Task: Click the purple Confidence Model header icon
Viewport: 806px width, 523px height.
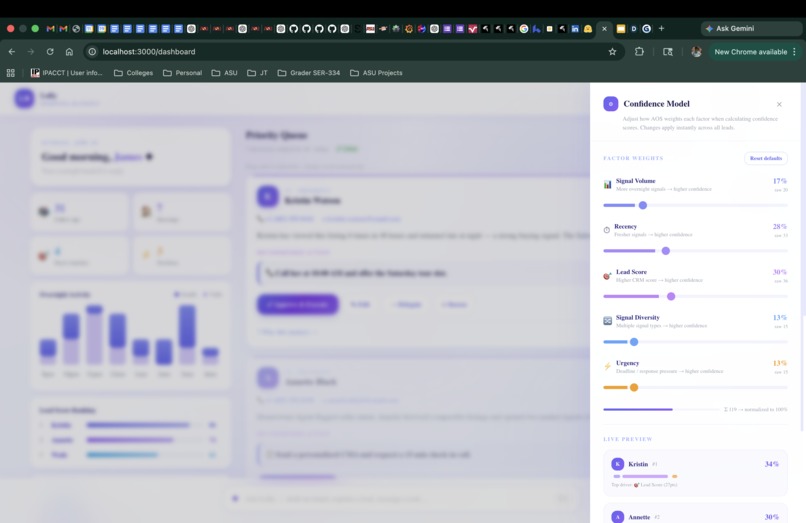Action: tap(611, 104)
